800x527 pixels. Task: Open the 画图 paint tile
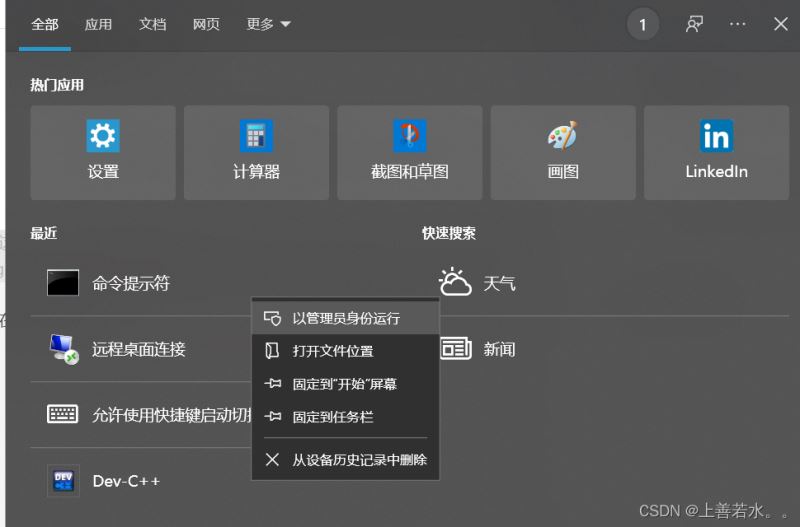point(563,152)
